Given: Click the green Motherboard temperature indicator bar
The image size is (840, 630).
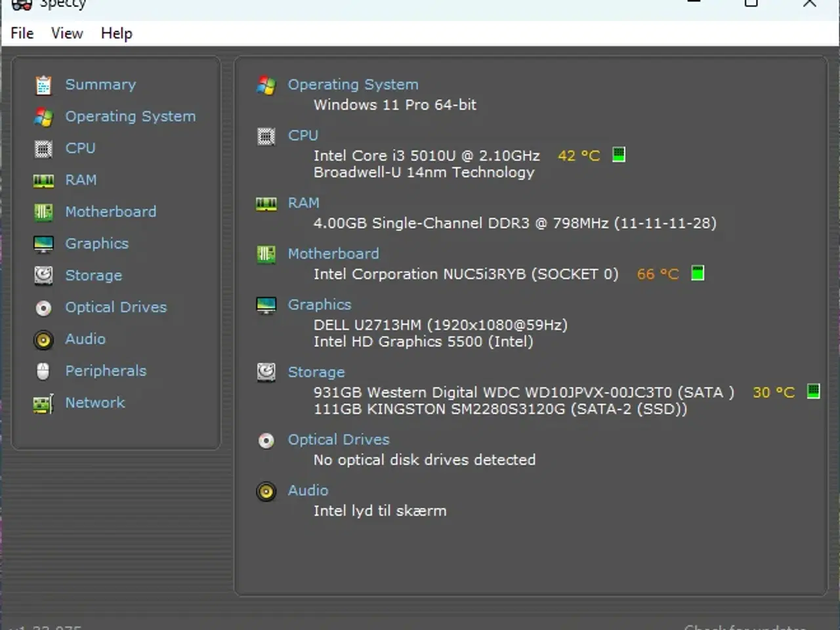Looking at the screenshot, I should 698,273.
